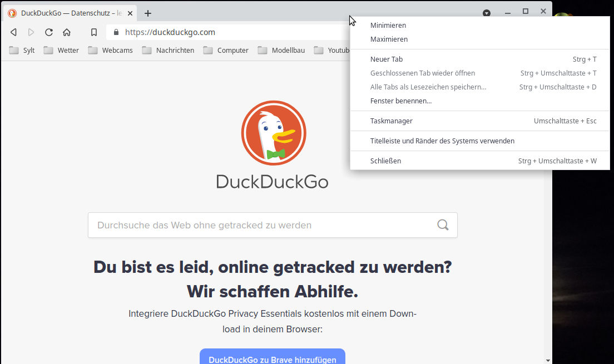Screen dimensions: 614x364
Task: Minimize the browser window
Action: (x=507, y=13)
